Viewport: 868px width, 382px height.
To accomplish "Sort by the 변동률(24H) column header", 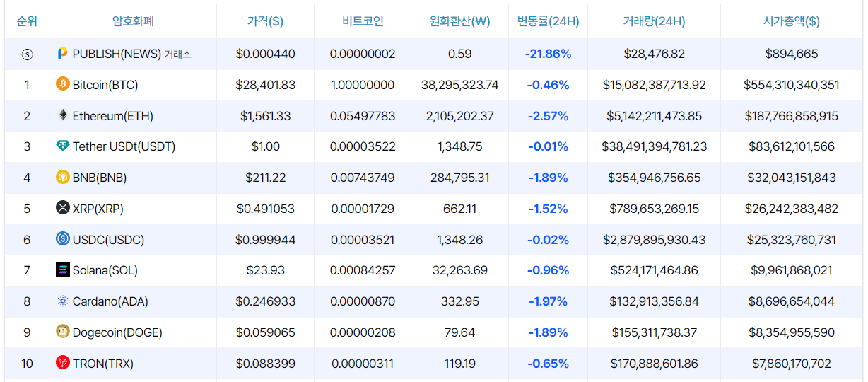I will tap(548, 21).
